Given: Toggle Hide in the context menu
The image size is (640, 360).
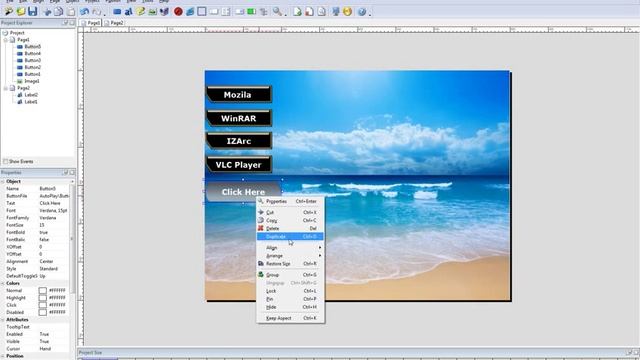Looking at the screenshot, I should coord(290,307).
